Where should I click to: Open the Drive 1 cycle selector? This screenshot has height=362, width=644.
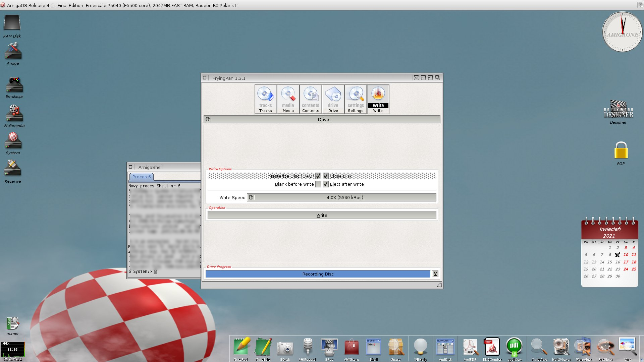[322, 119]
